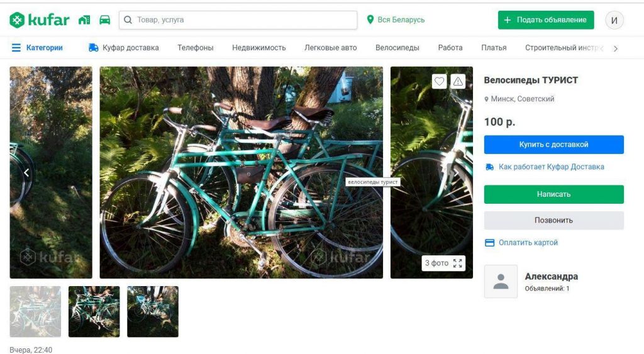Select the second photo thumbnail
This screenshot has height=354, width=644.
94,312
